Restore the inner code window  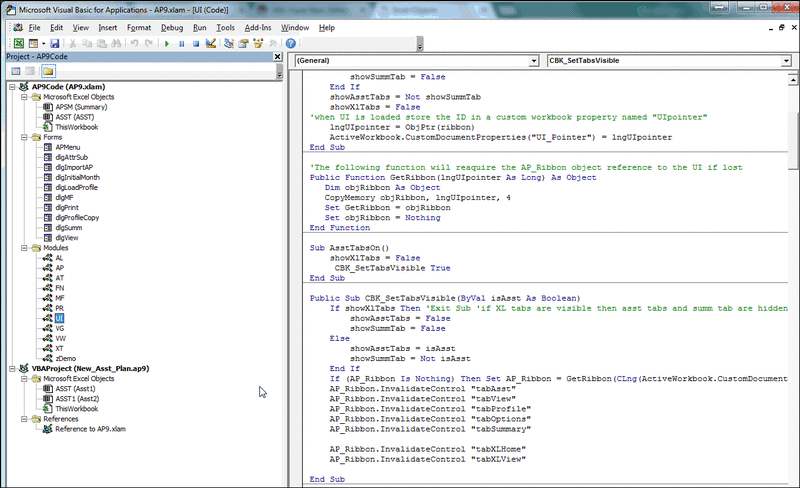click(782, 28)
